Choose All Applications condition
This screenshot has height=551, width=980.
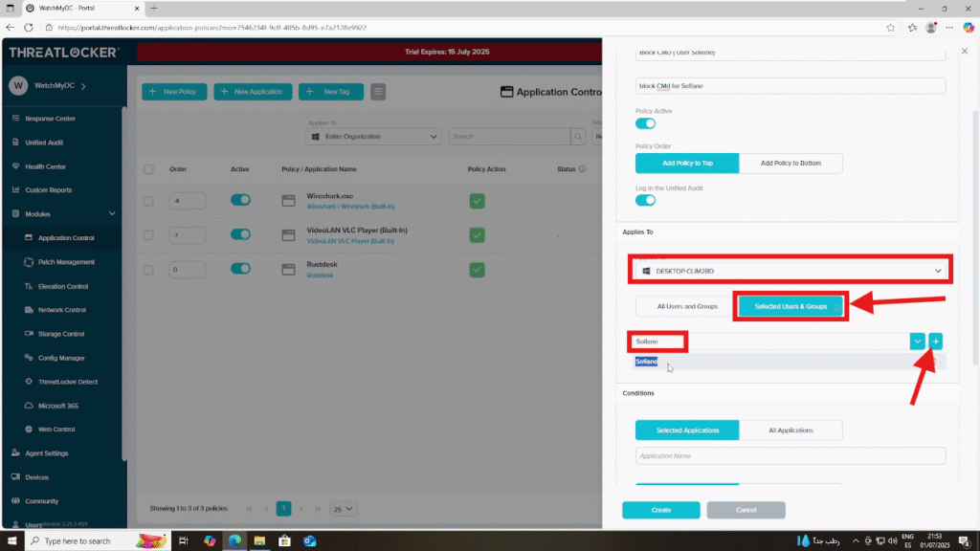click(x=791, y=430)
